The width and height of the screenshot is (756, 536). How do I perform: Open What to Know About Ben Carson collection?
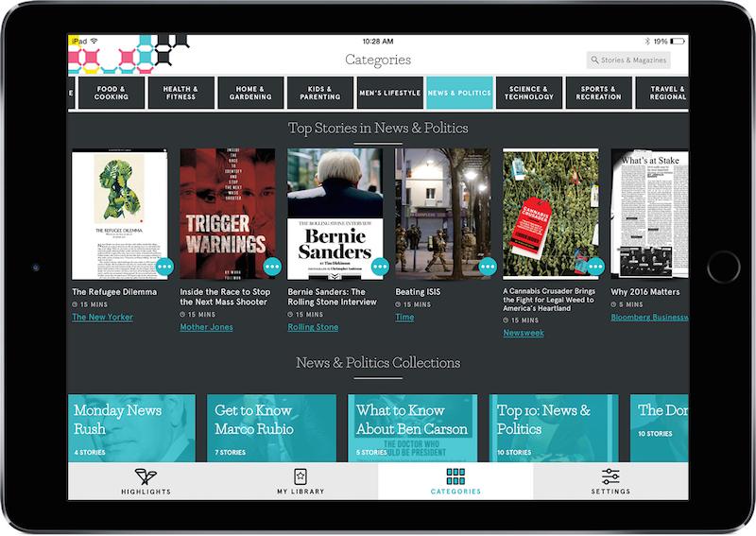pyautogui.click(x=413, y=428)
